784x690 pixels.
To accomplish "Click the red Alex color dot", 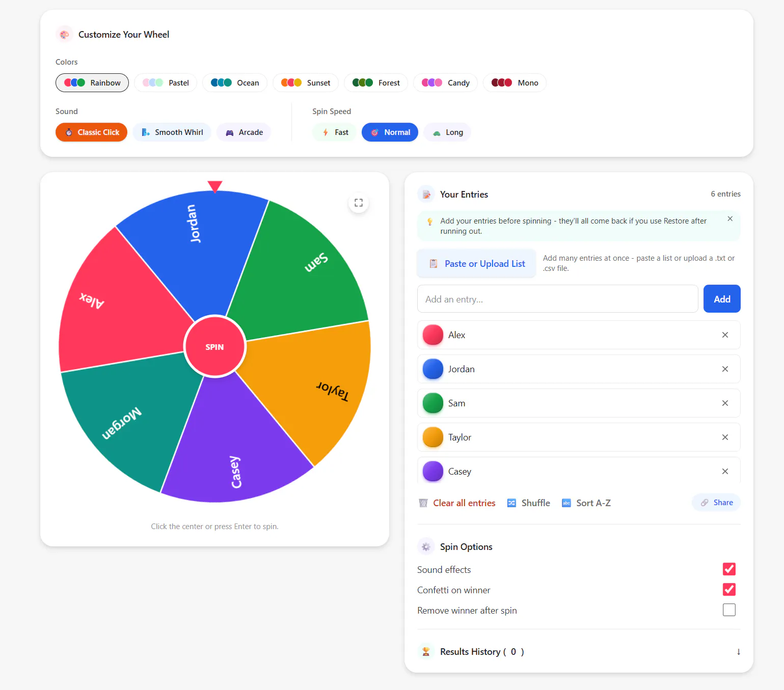I will point(433,335).
